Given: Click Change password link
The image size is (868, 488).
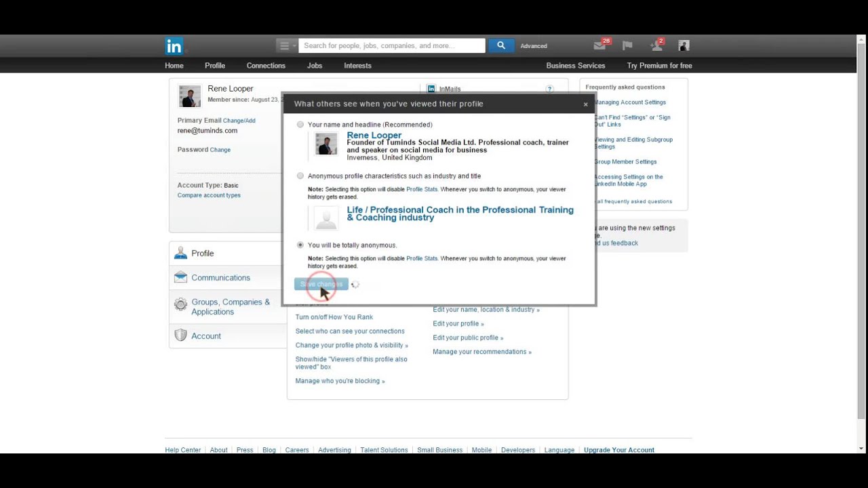Looking at the screenshot, I should click(x=220, y=150).
